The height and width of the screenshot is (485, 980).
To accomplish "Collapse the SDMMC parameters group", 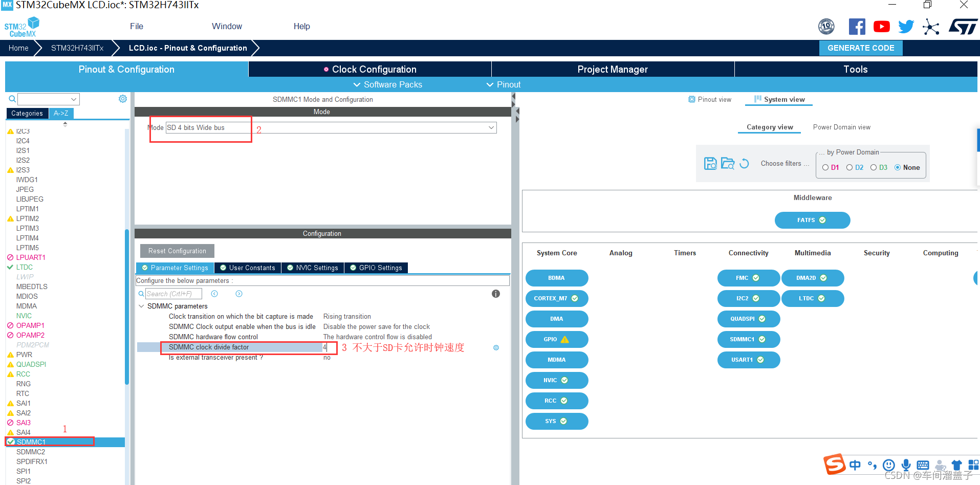I will [141, 306].
